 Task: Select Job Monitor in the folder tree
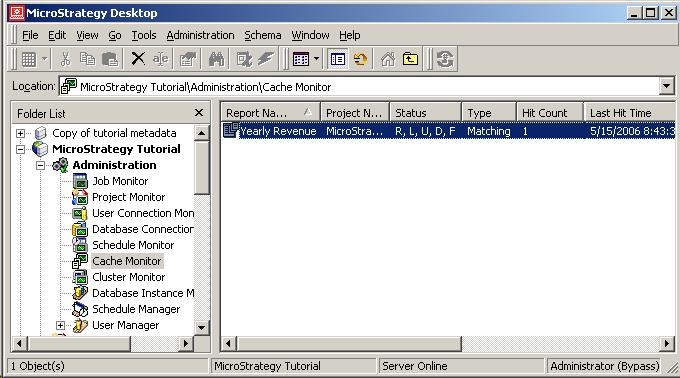point(120,181)
